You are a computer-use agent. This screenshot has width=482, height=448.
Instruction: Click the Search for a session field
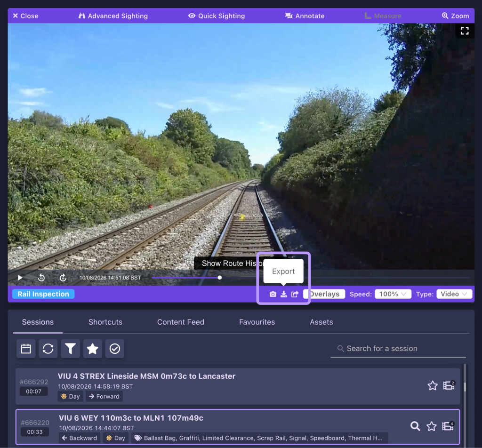[398, 349]
